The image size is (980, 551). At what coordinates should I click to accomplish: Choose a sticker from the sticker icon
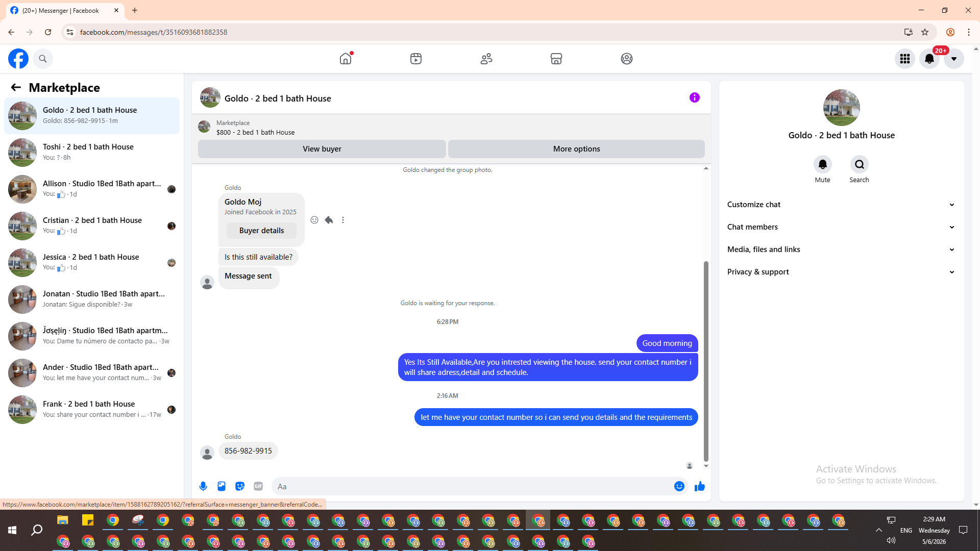240,486
